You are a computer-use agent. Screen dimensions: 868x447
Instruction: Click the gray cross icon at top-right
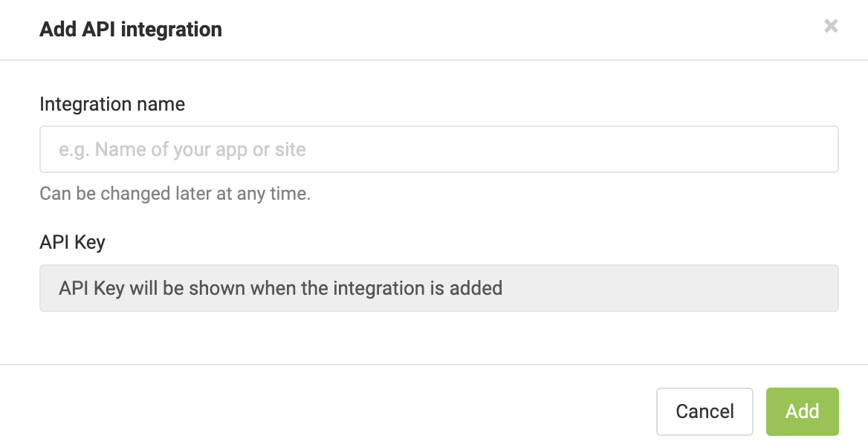point(830,26)
